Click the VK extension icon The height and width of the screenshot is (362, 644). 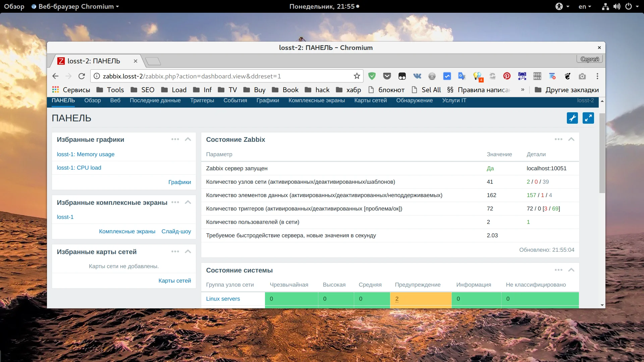[417, 76]
